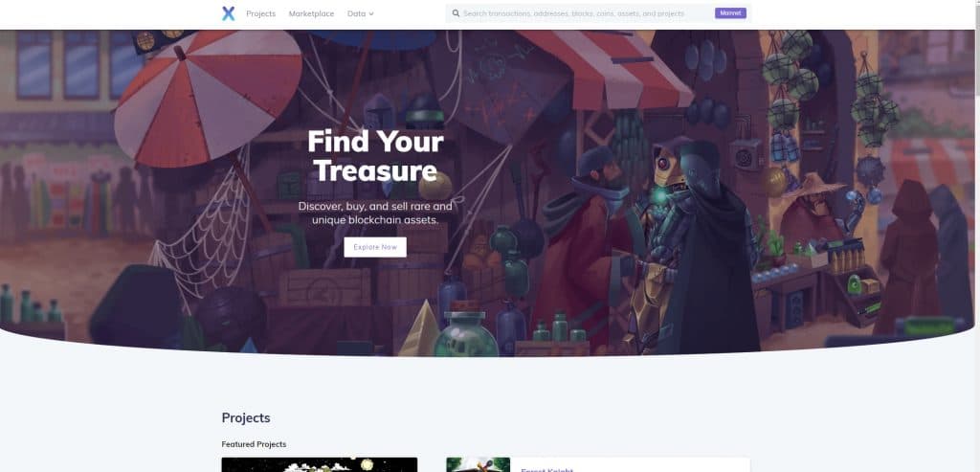
Task: Click the page's vertical scrollbar thumb
Action: coord(975,50)
